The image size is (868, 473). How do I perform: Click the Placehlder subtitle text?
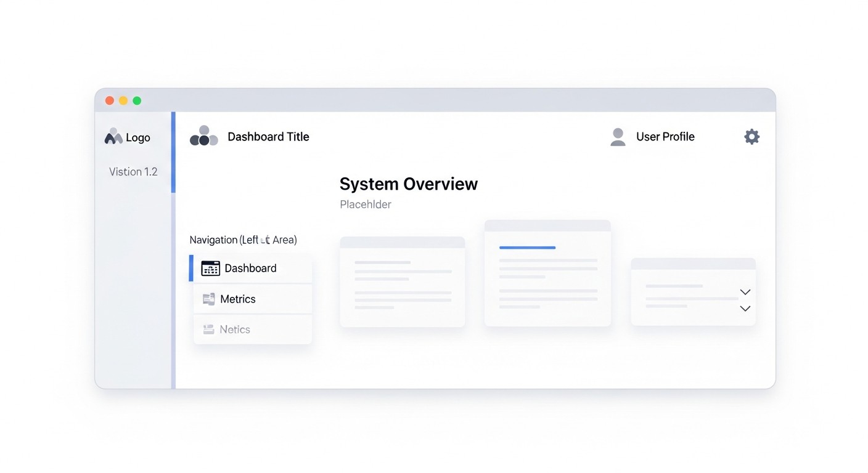pyautogui.click(x=365, y=204)
